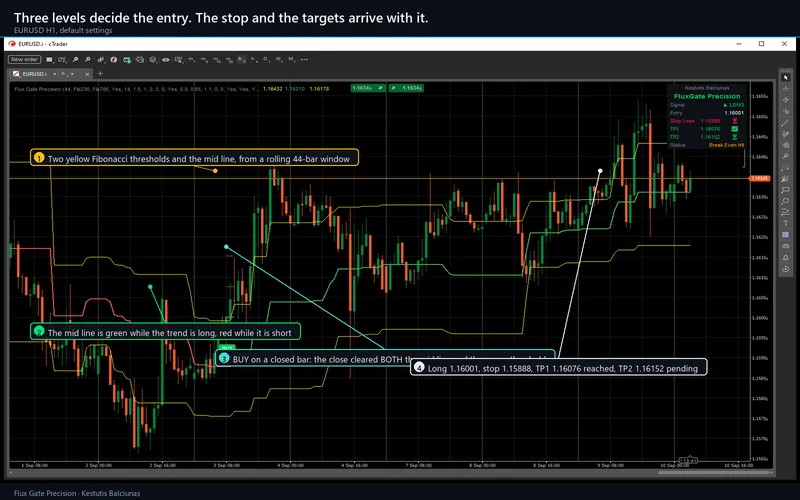Image resolution: width=800 pixels, height=500 pixels.
Task: Switch chart to m1 timeframe
Action: pyautogui.click(x=191, y=60)
